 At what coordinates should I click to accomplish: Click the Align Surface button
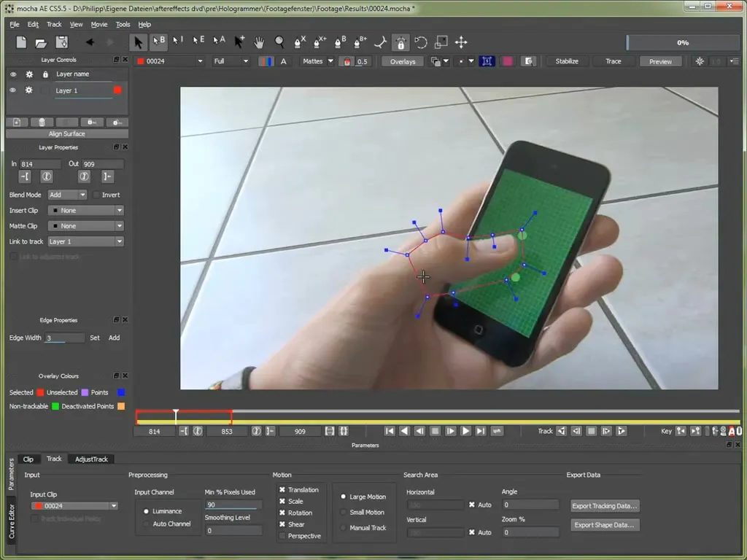tap(66, 134)
